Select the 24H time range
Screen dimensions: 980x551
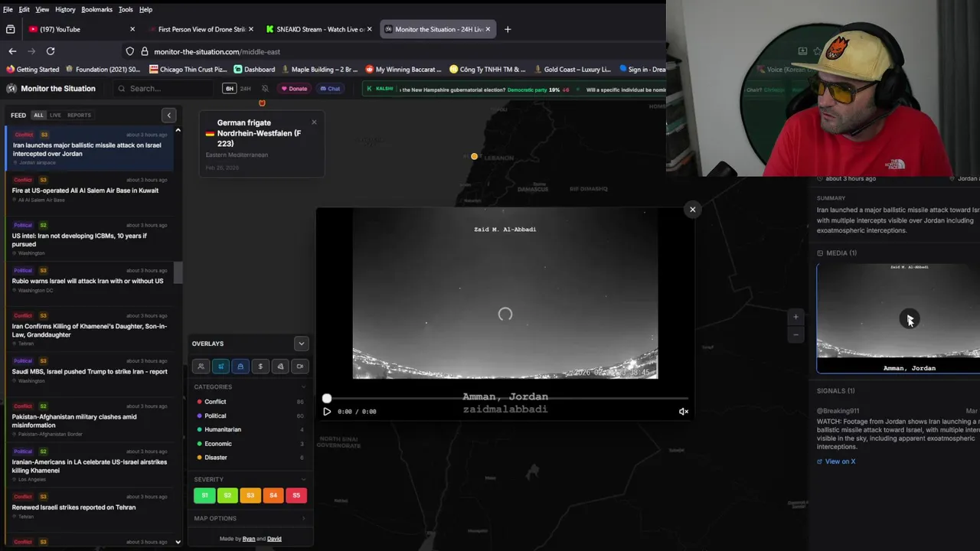pos(246,89)
